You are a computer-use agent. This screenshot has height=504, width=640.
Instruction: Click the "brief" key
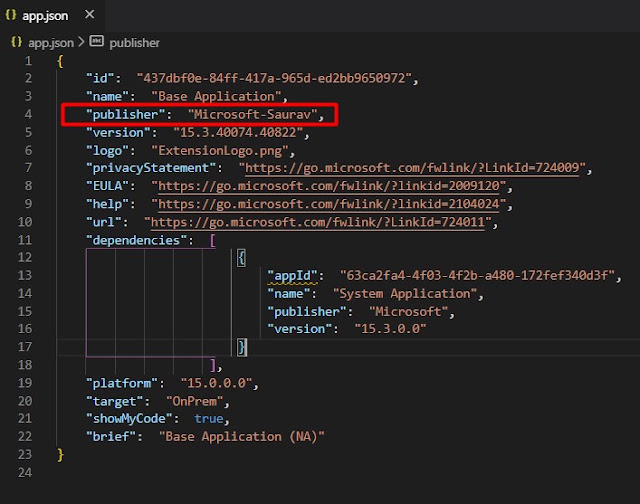tap(111, 437)
